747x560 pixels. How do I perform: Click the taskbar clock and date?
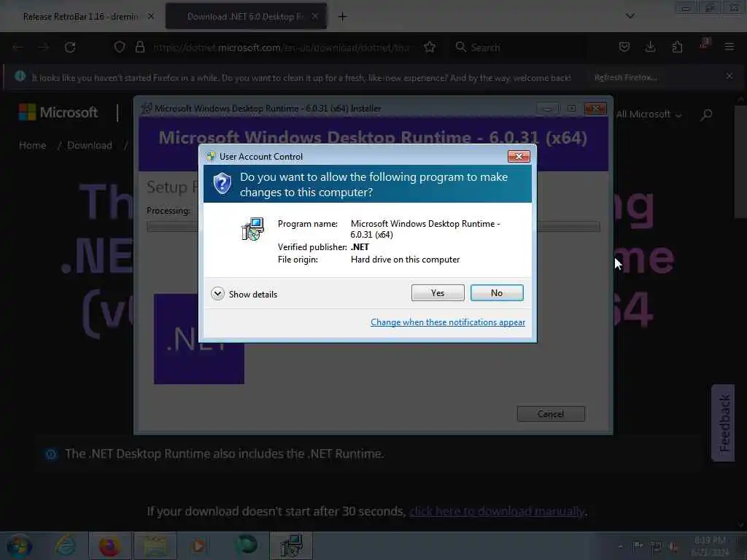tap(711, 546)
